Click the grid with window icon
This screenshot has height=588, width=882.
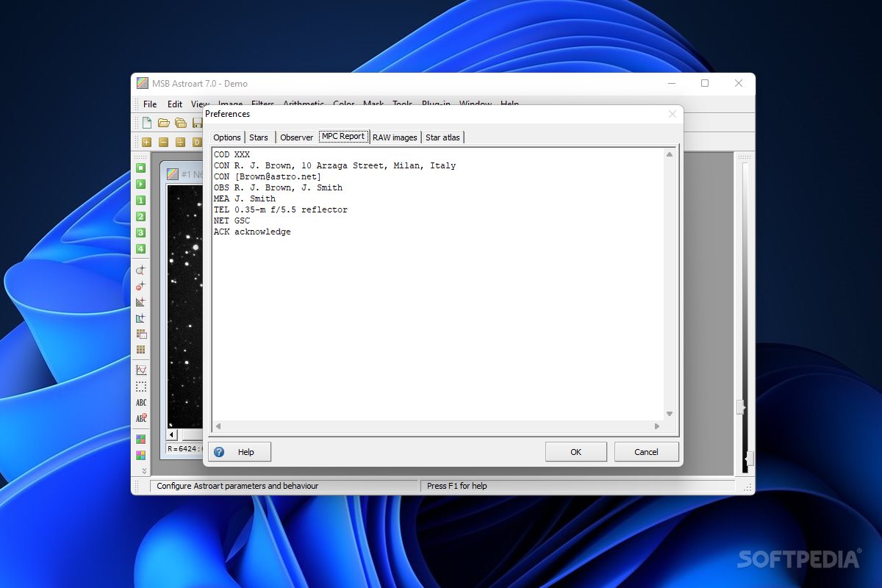pos(140,334)
